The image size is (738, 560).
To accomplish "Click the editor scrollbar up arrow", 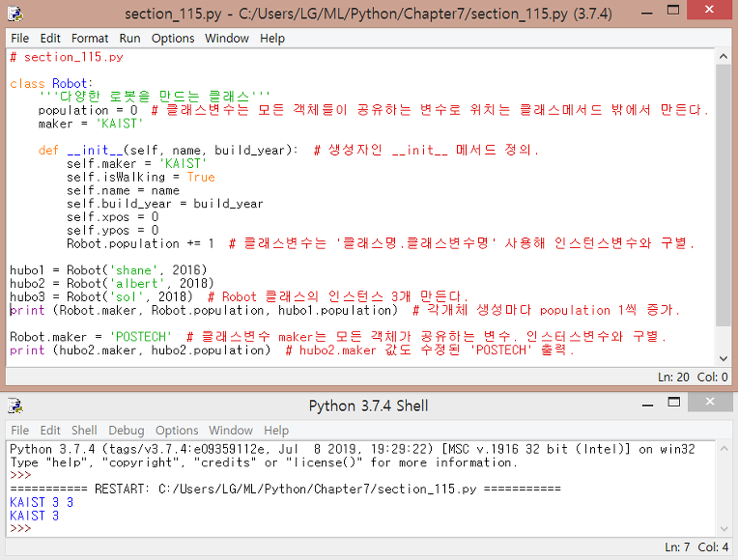I will click(724, 56).
